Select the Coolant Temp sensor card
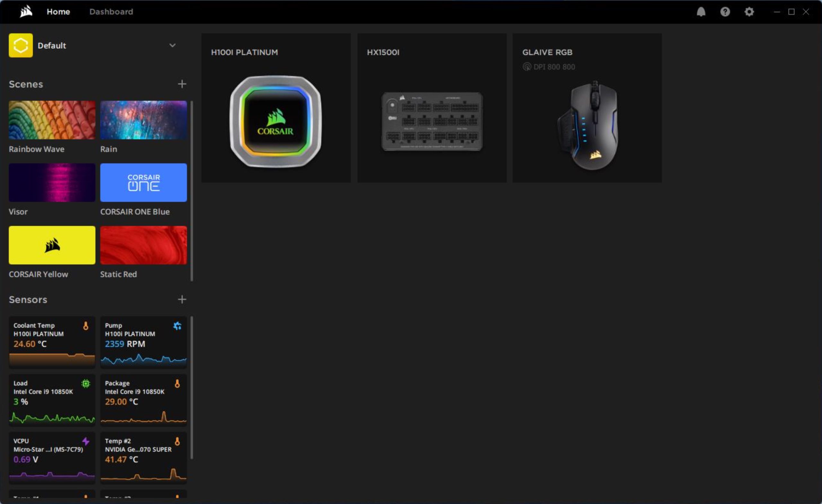Image resolution: width=822 pixels, height=504 pixels. tap(52, 342)
